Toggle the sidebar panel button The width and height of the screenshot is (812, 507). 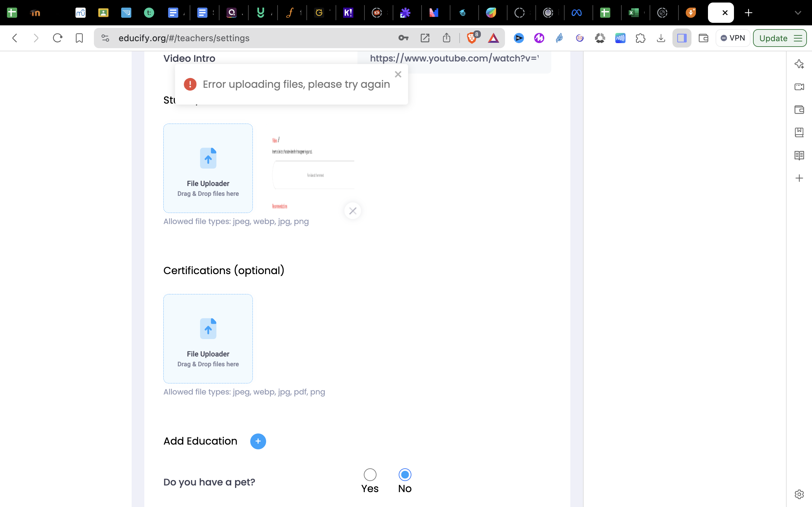coord(681,38)
